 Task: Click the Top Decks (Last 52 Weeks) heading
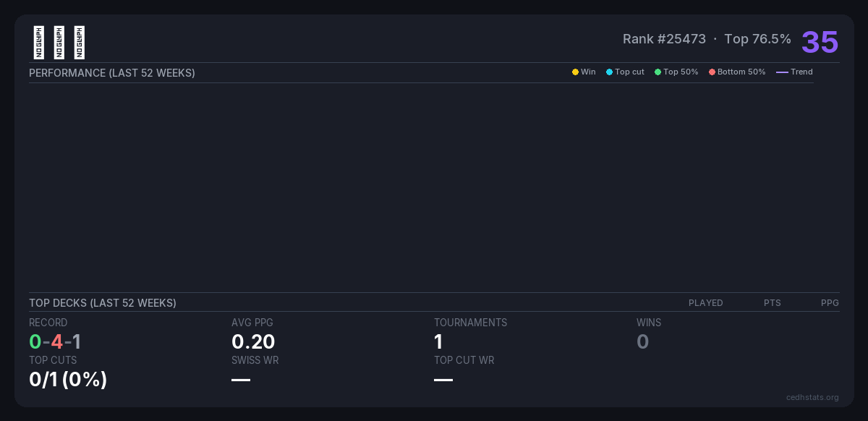pyautogui.click(x=103, y=303)
